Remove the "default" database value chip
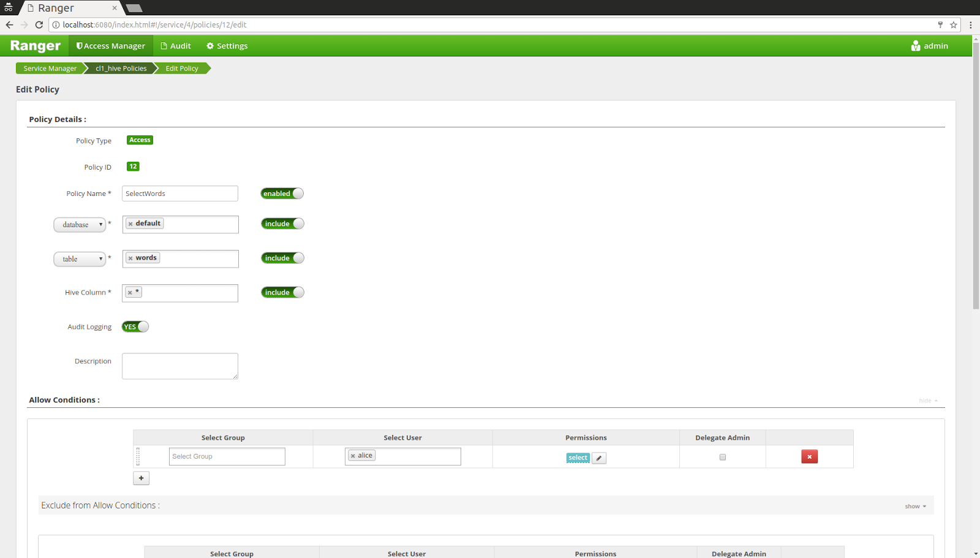 pos(130,223)
